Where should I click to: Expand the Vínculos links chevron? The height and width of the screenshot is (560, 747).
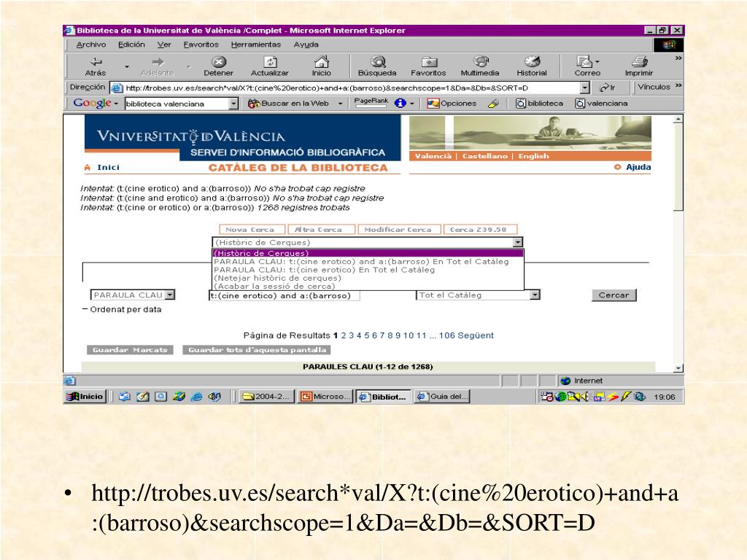click(678, 86)
